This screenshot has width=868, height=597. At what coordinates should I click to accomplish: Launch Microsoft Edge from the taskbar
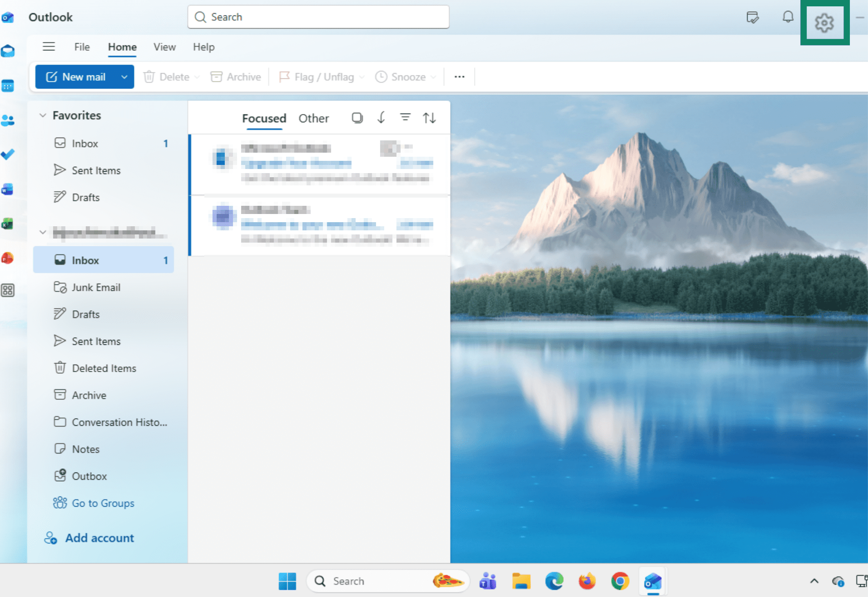coord(554,581)
